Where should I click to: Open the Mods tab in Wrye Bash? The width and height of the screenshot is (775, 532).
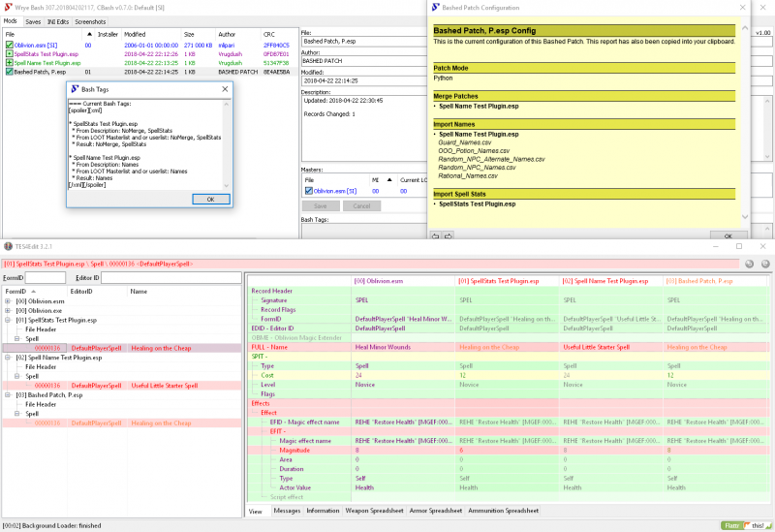[x=11, y=21]
